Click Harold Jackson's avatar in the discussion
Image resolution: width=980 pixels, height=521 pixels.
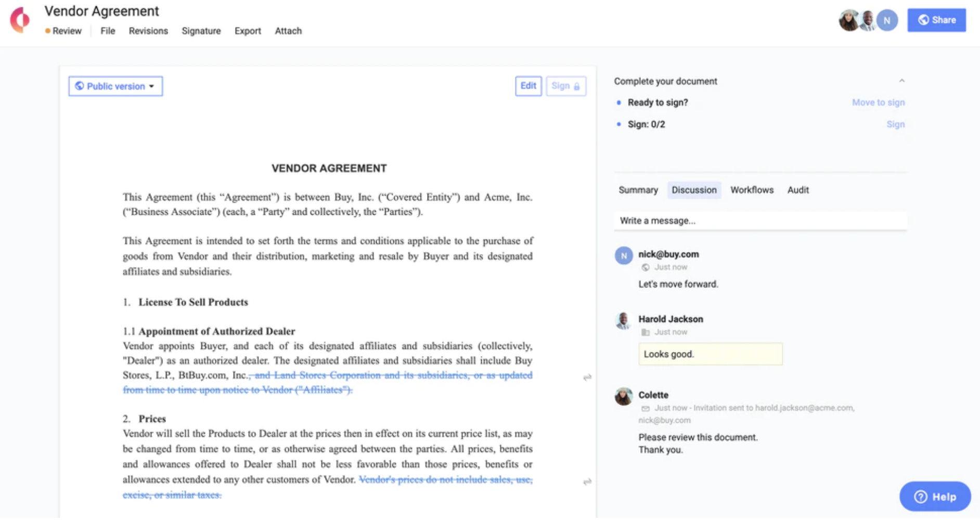(623, 321)
